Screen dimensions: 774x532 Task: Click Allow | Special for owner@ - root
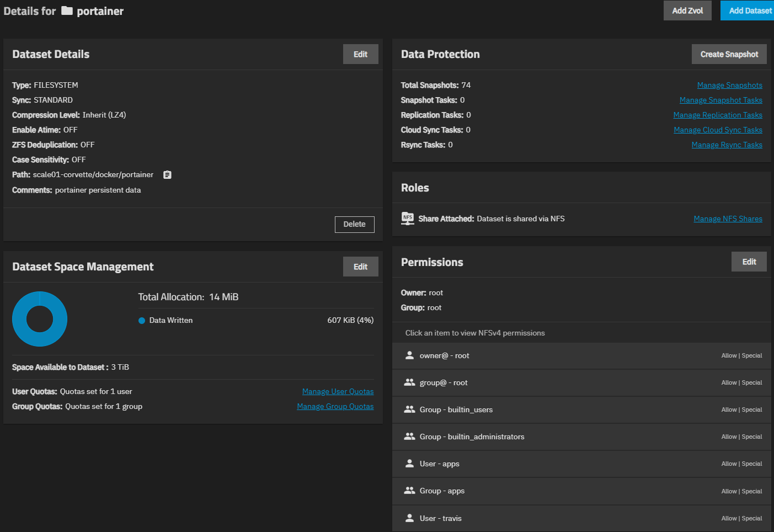741,355
